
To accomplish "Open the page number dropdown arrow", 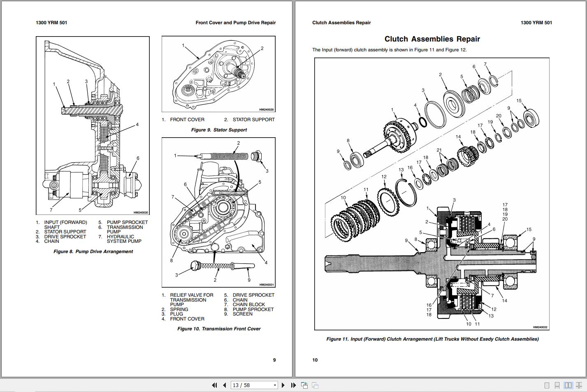I will 275,385.
